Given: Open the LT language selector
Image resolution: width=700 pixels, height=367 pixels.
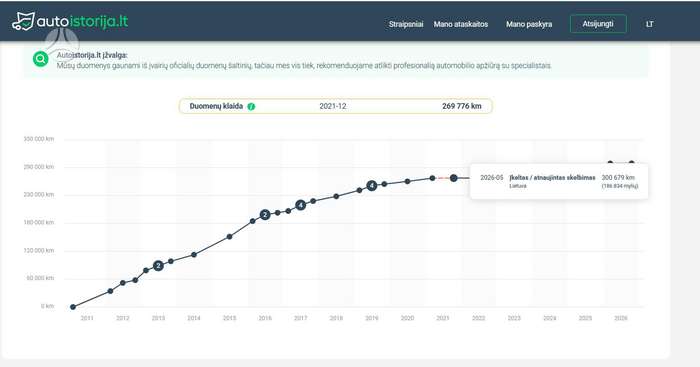Looking at the screenshot, I should tap(650, 24).
